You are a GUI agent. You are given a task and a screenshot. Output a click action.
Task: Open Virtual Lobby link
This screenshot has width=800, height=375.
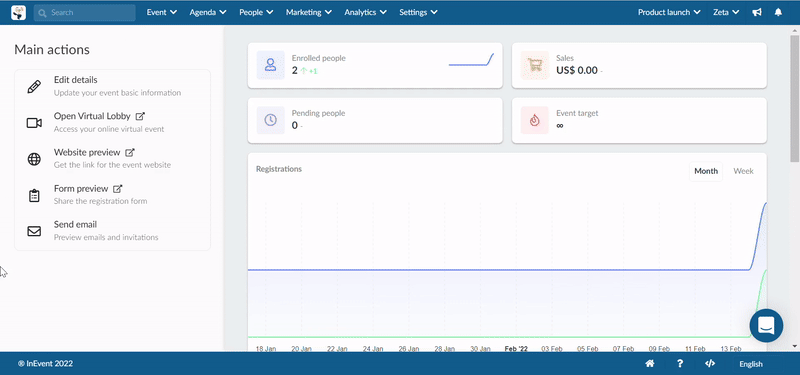pyautogui.click(x=92, y=116)
